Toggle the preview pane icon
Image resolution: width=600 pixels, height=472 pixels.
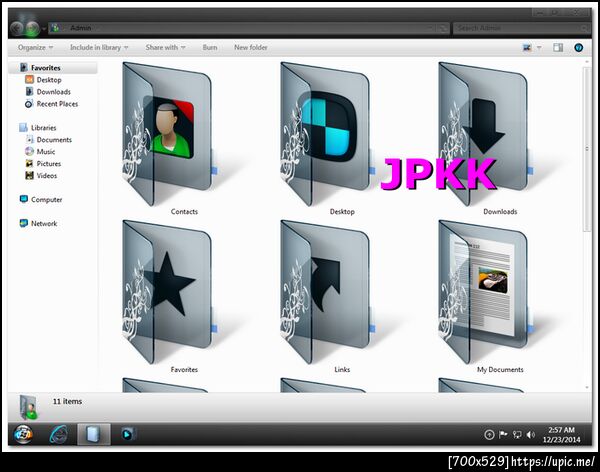click(x=558, y=47)
